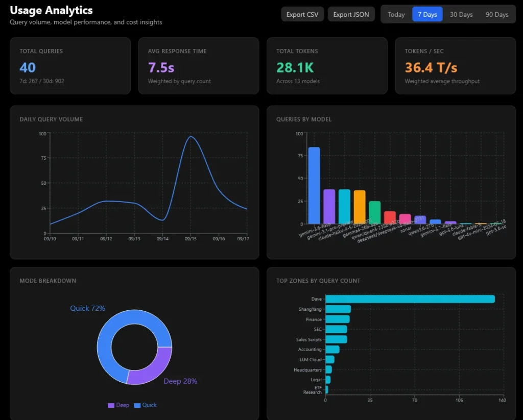Click the Deep legend color square
The height and width of the screenshot is (420, 523).
(x=111, y=405)
